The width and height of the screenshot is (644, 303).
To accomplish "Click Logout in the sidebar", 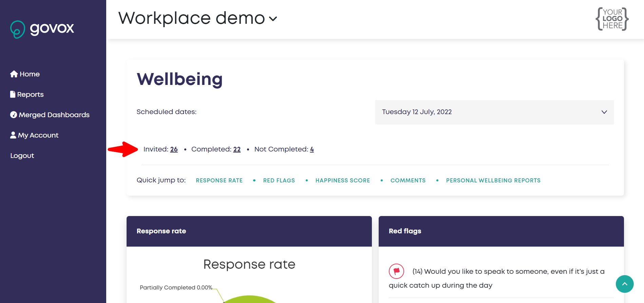I will point(22,156).
